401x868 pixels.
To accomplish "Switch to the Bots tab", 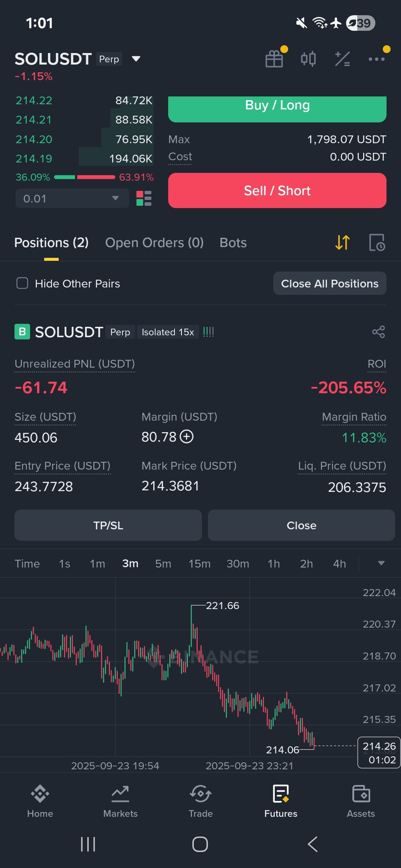I will [x=233, y=243].
